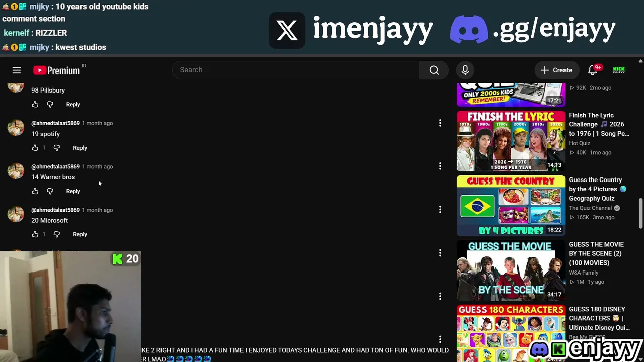The width and height of the screenshot is (644, 362).
Task: Click the '98 Pillsbury' comment text
Action: point(48,90)
